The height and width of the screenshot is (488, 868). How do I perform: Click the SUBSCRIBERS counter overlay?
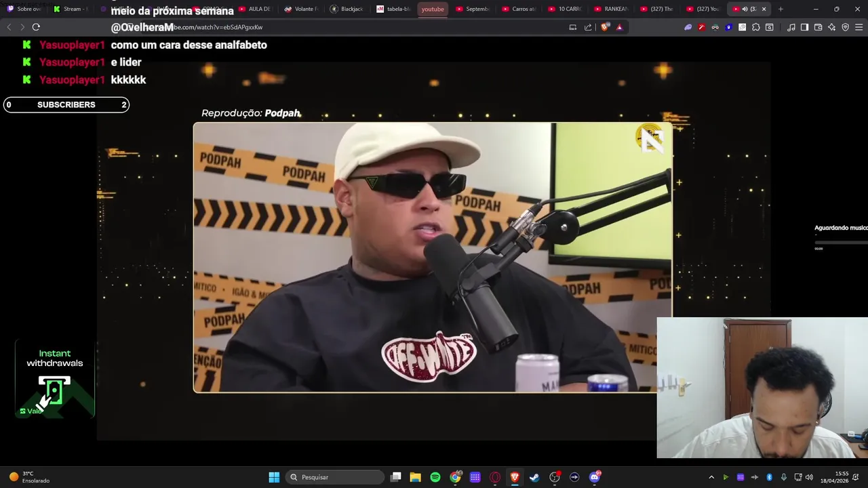pos(66,104)
